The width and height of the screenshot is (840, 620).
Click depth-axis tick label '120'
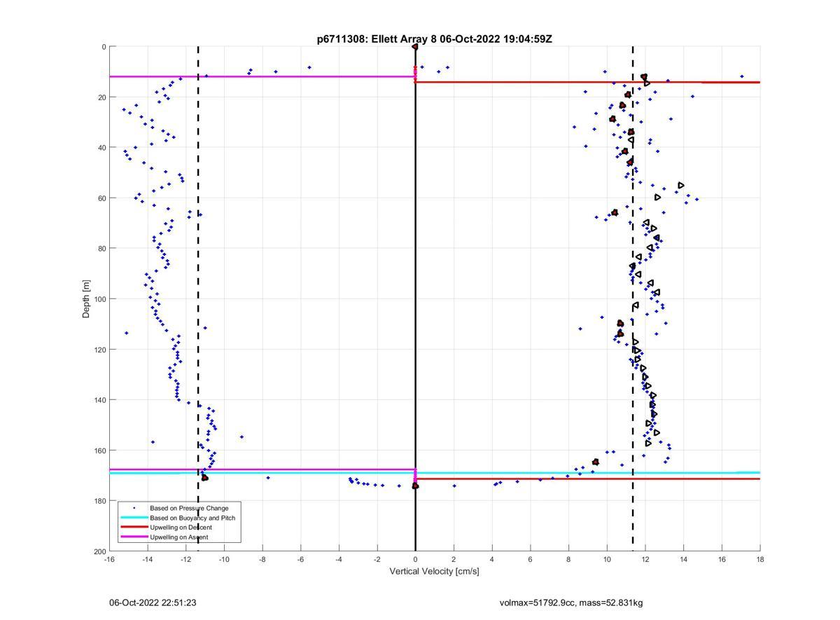(x=99, y=350)
